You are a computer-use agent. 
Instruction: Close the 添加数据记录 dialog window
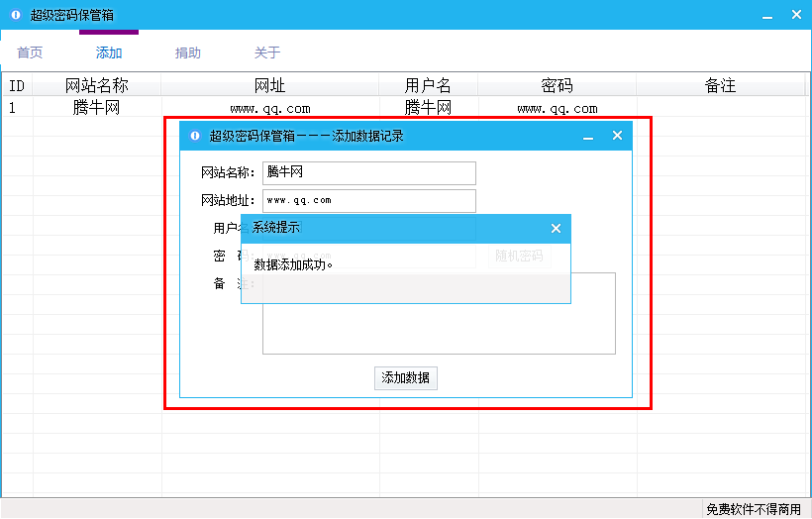coord(617,136)
